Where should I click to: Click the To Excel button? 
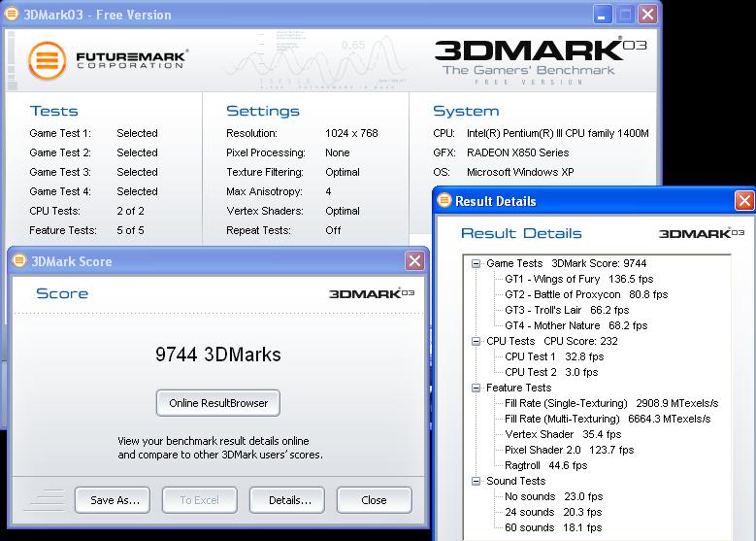tap(200, 500)
